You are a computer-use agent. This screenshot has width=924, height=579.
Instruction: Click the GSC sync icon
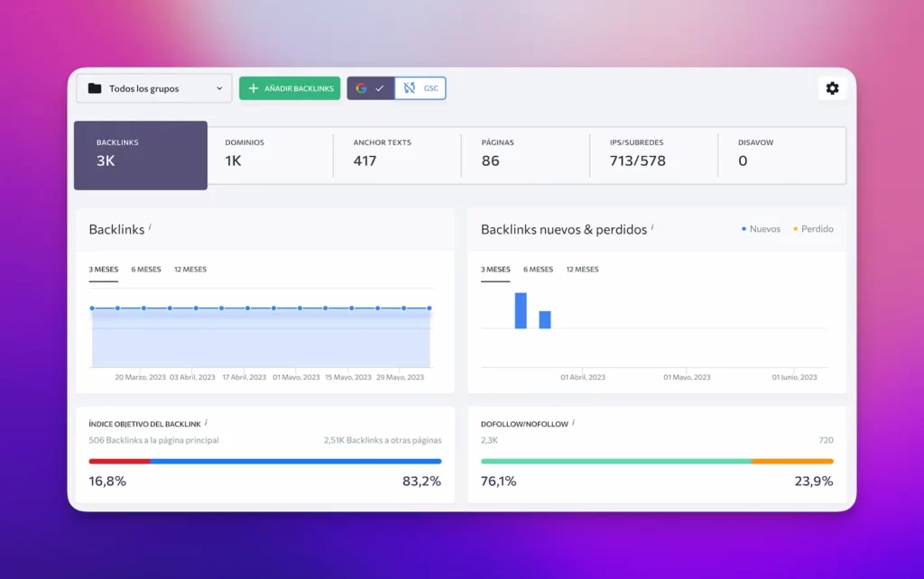[410, 88]
